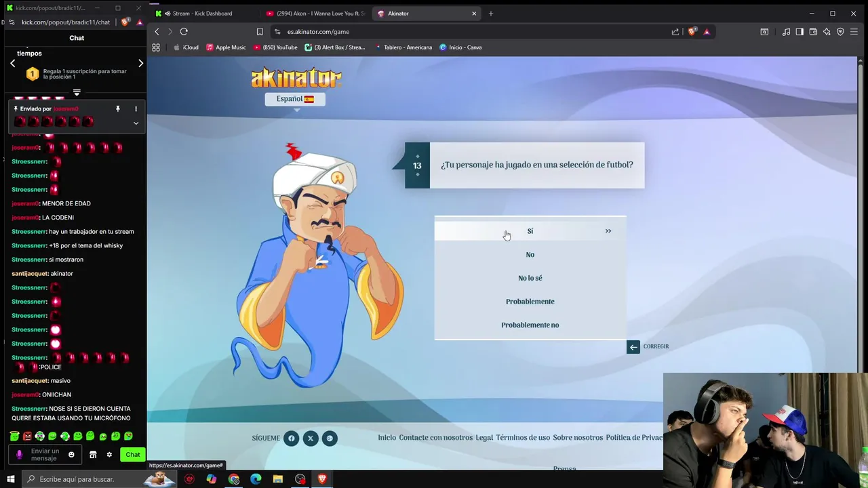The image size is (868, 488).
Task: Open the Tablero - Americana bookmark
Action: 403,47
